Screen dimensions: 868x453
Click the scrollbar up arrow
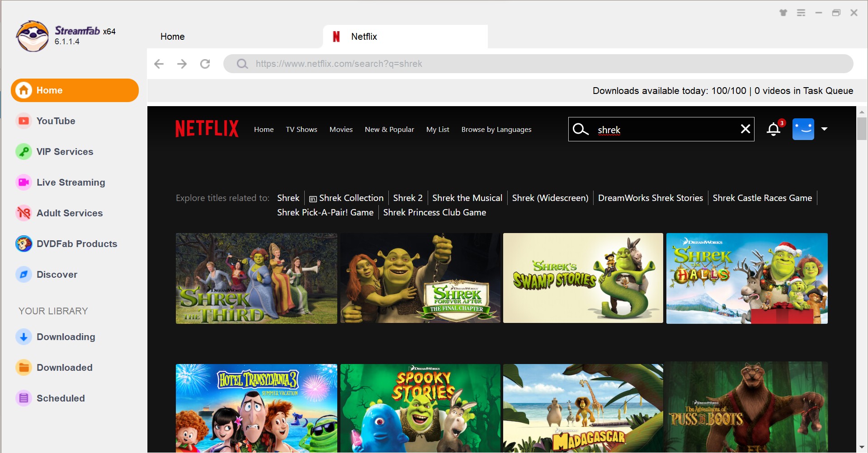(862, 112)
